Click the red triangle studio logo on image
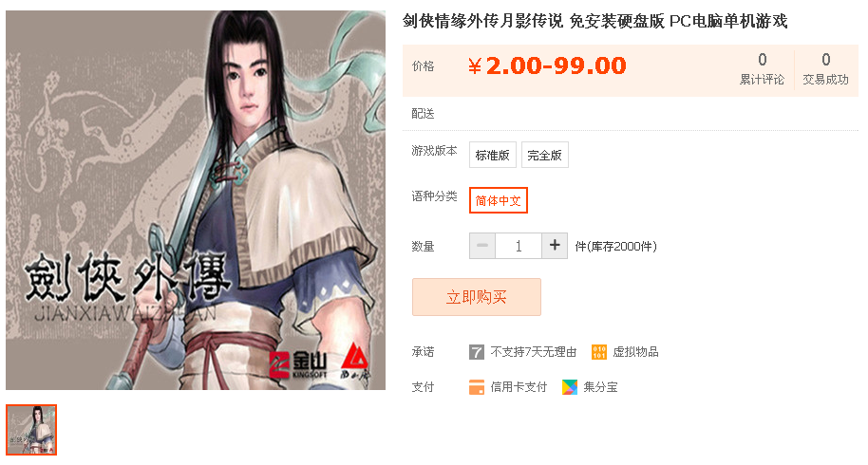 coord(354,360)
